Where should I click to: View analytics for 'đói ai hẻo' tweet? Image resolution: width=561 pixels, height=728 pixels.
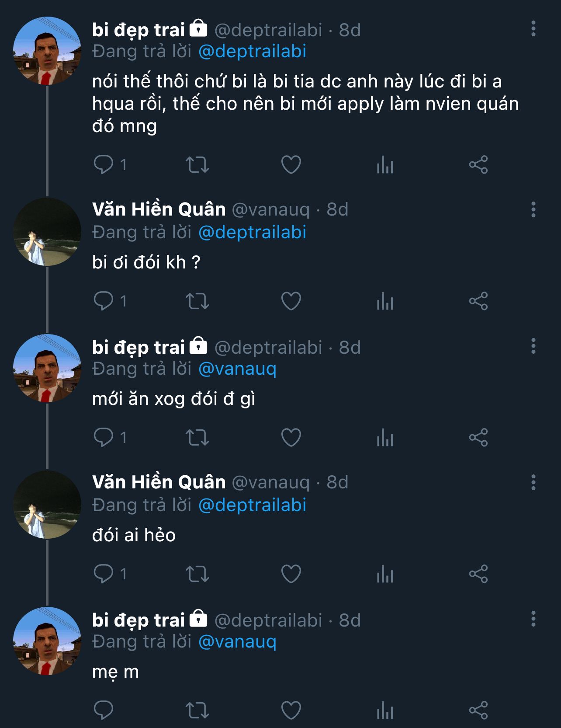[385, 574]
